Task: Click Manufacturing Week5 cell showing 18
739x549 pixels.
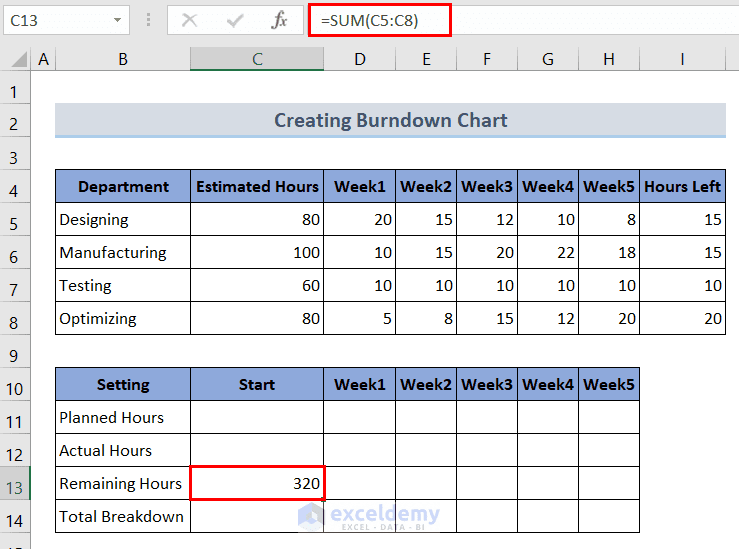Action: point(609,253)
